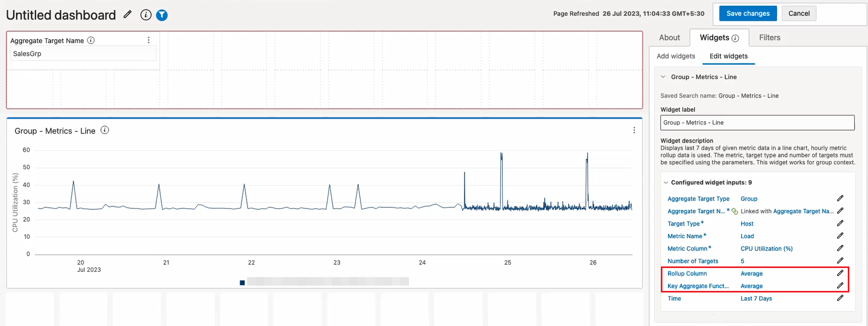Image resolution: width=868 pixels, height=326 pixels.
Task: Edit the Metric Column input
Action: click(x=840, y=248)
